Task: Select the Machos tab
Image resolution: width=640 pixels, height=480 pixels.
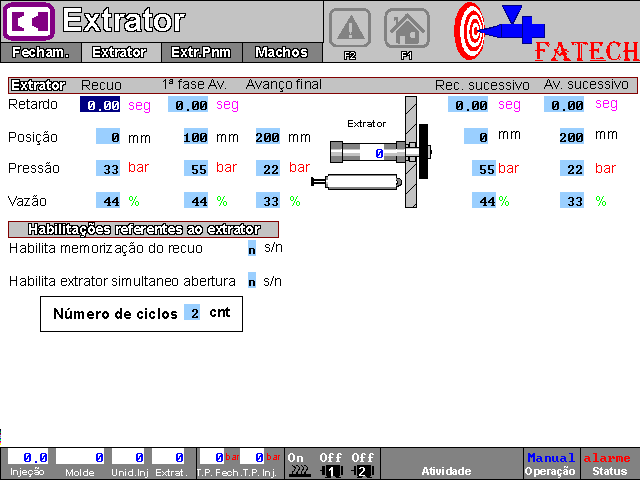Action: (281, 53)
